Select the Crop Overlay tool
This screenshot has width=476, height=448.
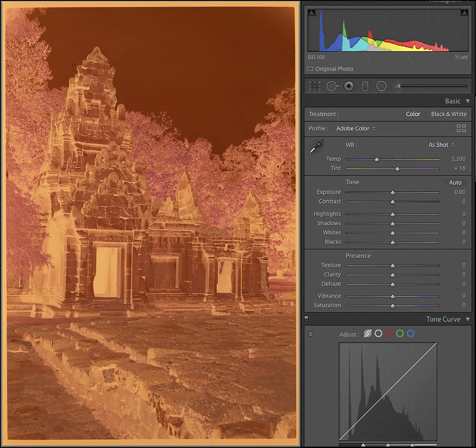point(314,86)
